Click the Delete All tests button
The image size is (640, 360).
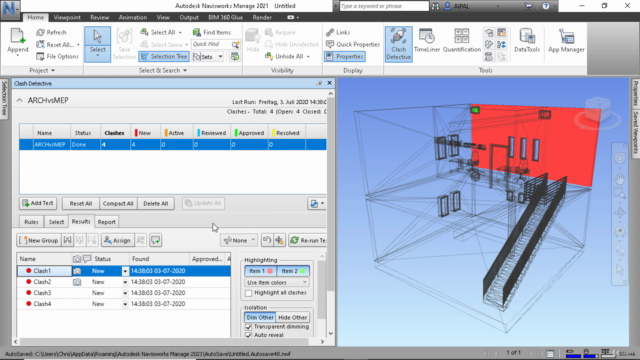[x=156, y=203]
